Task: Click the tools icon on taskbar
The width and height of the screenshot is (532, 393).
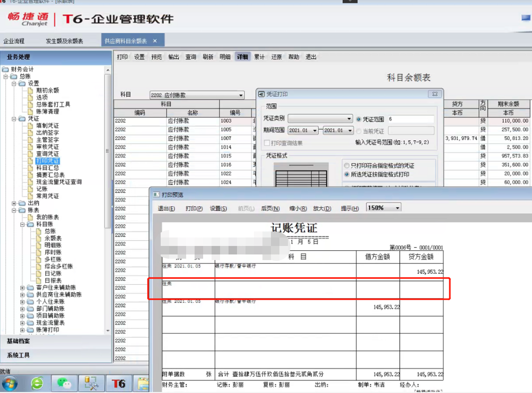Action: [91, 384]
